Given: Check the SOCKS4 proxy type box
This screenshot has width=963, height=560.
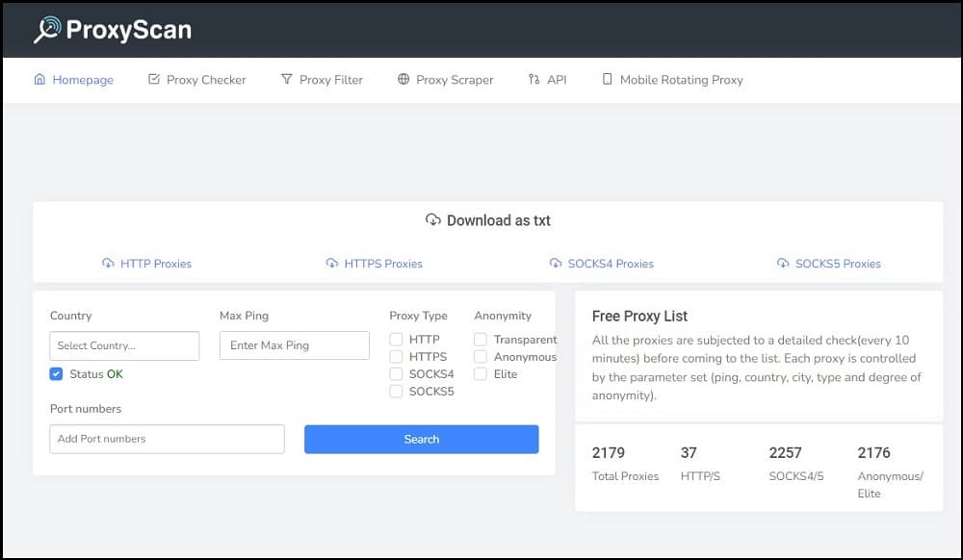Looking at the screenshot, I should tap(396, 373).
